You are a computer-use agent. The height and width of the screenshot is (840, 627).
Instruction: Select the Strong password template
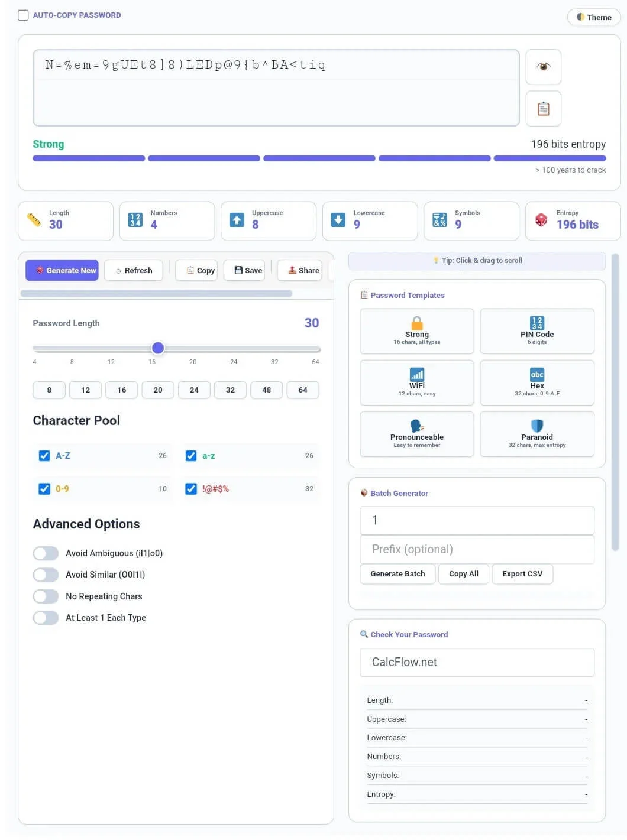tap(416, 331)
